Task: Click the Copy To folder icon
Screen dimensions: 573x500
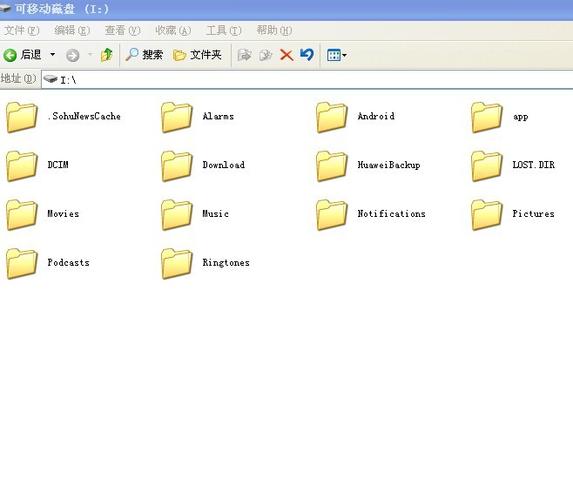Action: [x=265, y=55]
